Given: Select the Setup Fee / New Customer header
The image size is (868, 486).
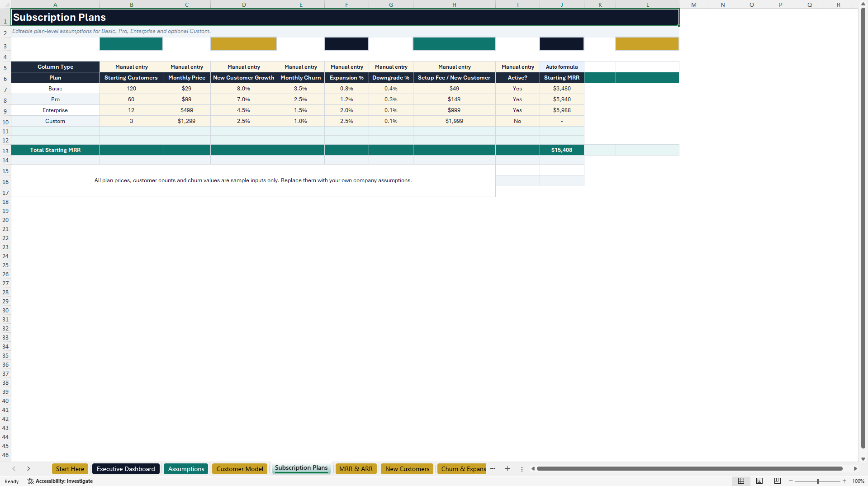Looking at the screenshot, I should click(x=454, y=78).
